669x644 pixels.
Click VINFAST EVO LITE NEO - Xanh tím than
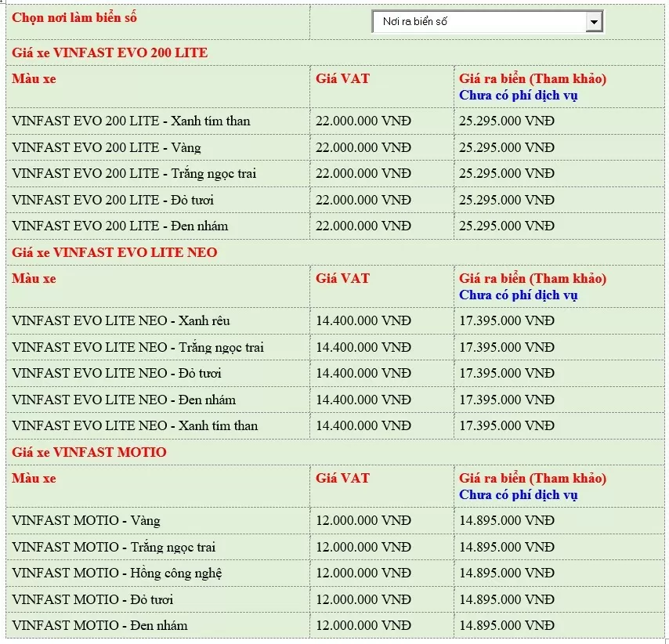(135, 425)
